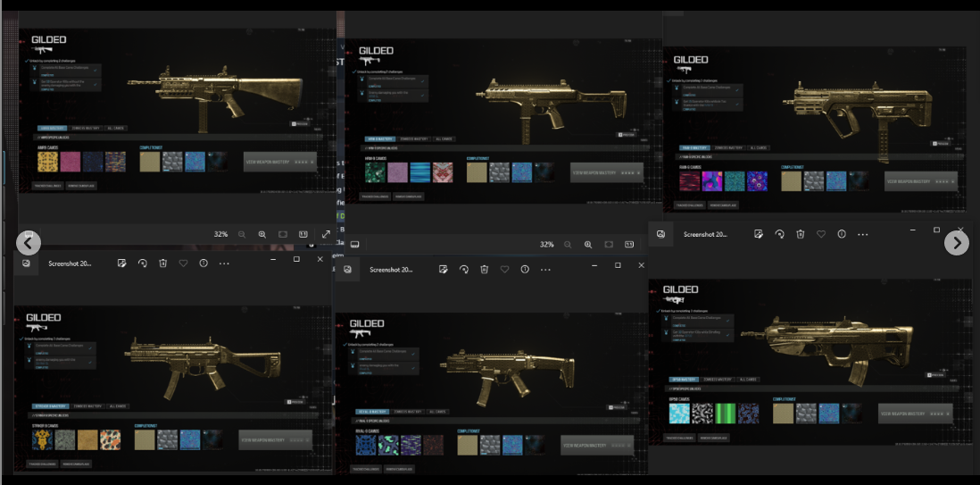The width and height of the screenshot is (980, 485).
Task: Switch to Zombies Mastery tab under the BP50
Action: coord(718,380)
